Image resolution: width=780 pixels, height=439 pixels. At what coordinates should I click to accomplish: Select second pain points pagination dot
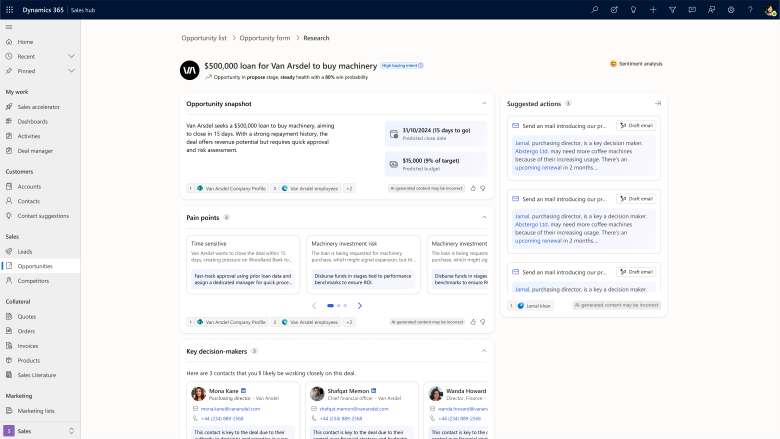coord(339,306)
